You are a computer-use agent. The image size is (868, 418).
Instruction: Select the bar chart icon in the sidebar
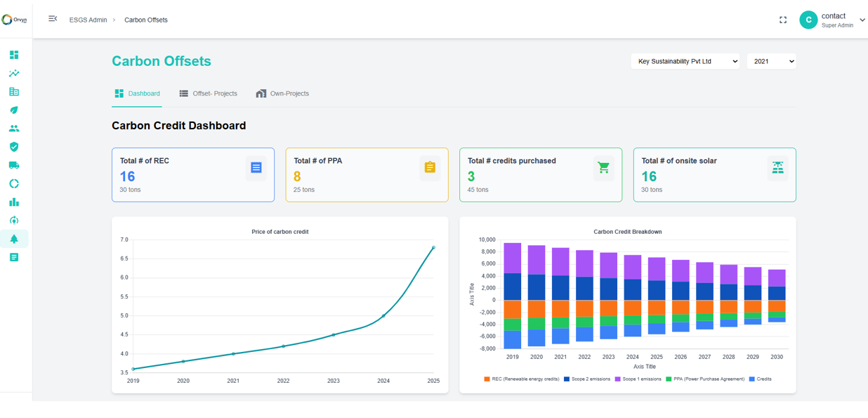[x=14, y=202]
